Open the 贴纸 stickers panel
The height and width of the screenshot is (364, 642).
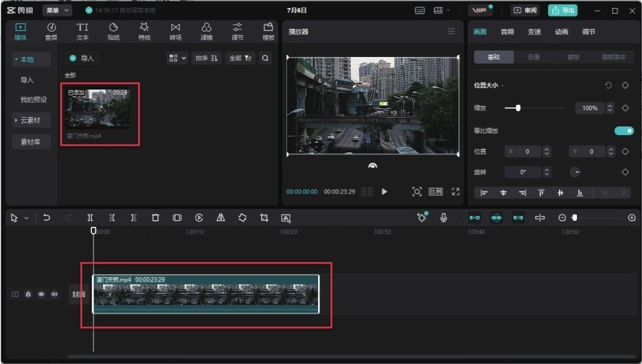(x=114, y=32)
